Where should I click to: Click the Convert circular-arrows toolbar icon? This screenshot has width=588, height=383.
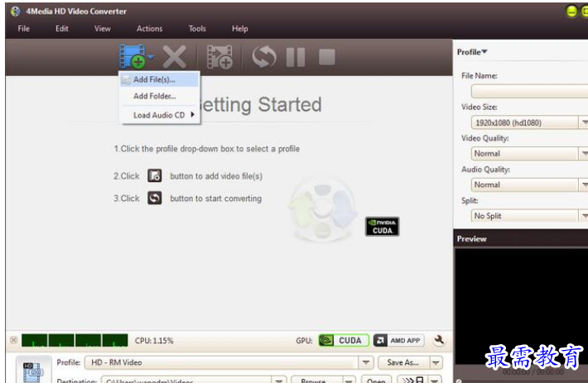point(264,57)
